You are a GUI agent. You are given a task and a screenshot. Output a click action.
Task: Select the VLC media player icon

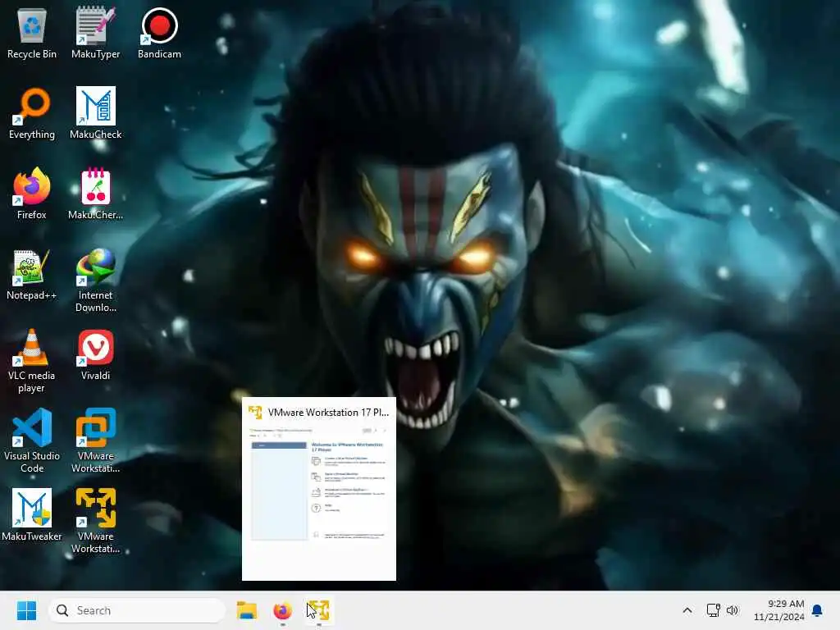32,361
